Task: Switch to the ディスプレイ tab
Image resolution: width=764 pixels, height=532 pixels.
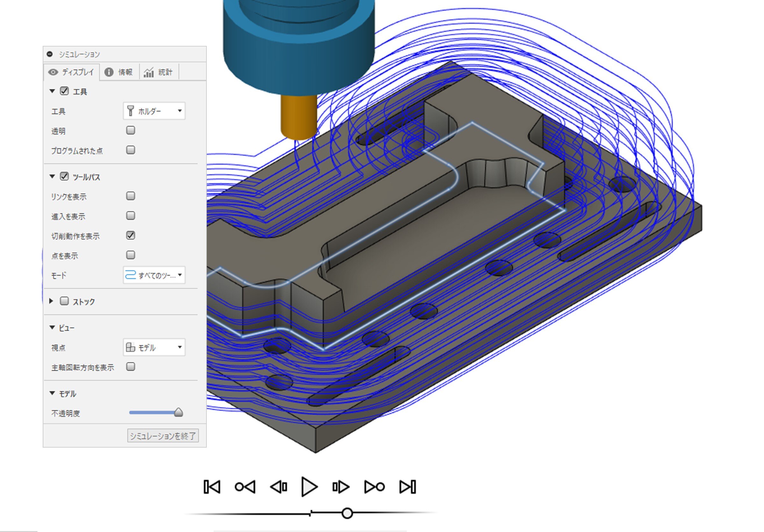Action: (71, 72)
